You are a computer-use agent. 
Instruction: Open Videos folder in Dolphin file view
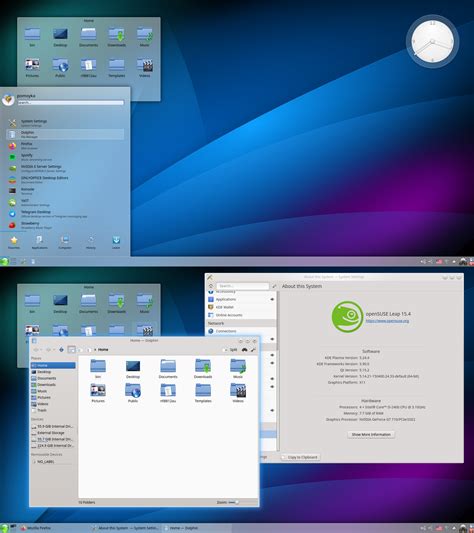[238, 393]
